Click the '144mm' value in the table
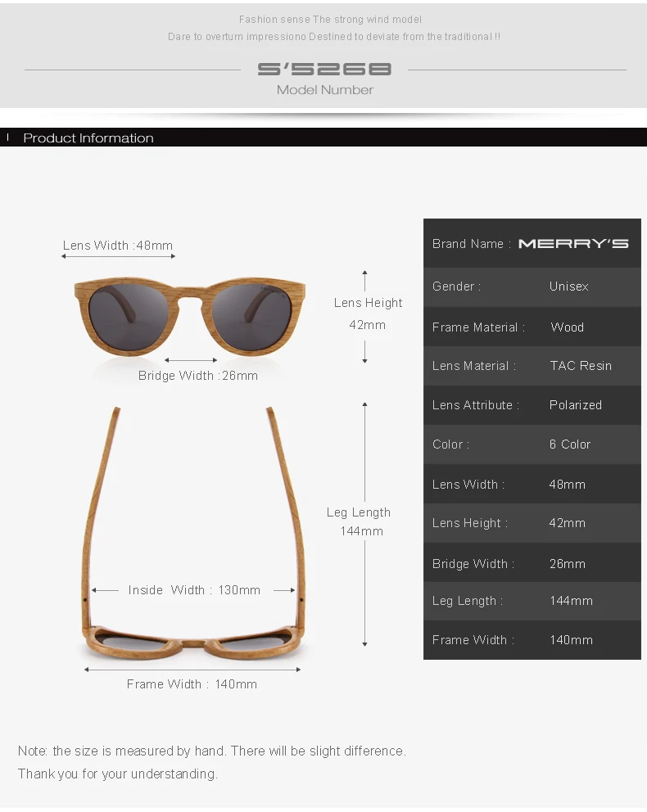 pyautogui.click(x=572, y=601)
